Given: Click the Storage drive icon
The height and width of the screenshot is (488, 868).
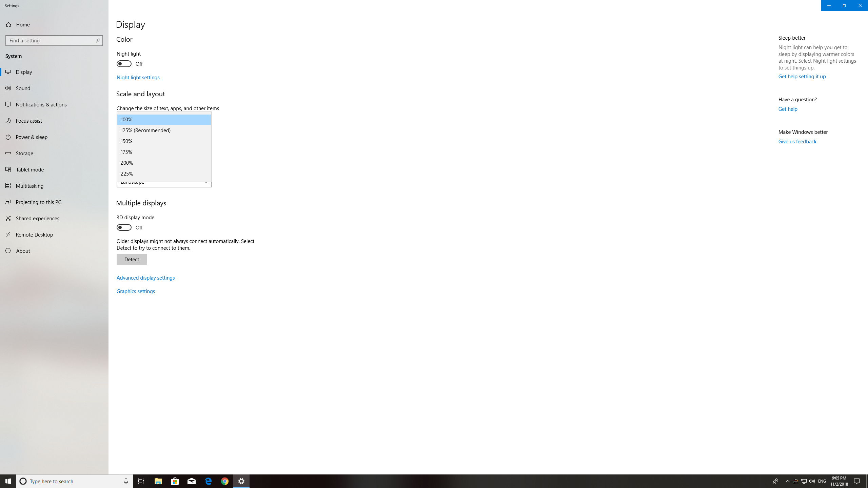Looking at the screenshot, I should pos(8,153).
